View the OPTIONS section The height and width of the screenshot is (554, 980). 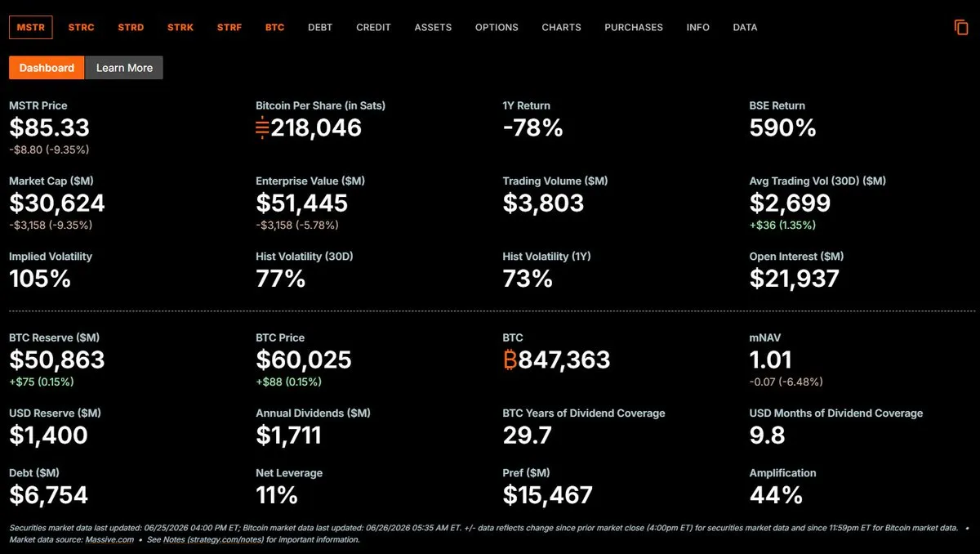pyautogui.click(x=497, y=27)
